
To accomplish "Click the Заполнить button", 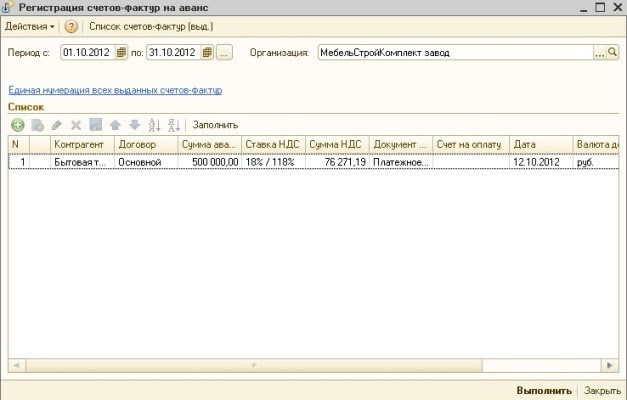I will 215,125.
